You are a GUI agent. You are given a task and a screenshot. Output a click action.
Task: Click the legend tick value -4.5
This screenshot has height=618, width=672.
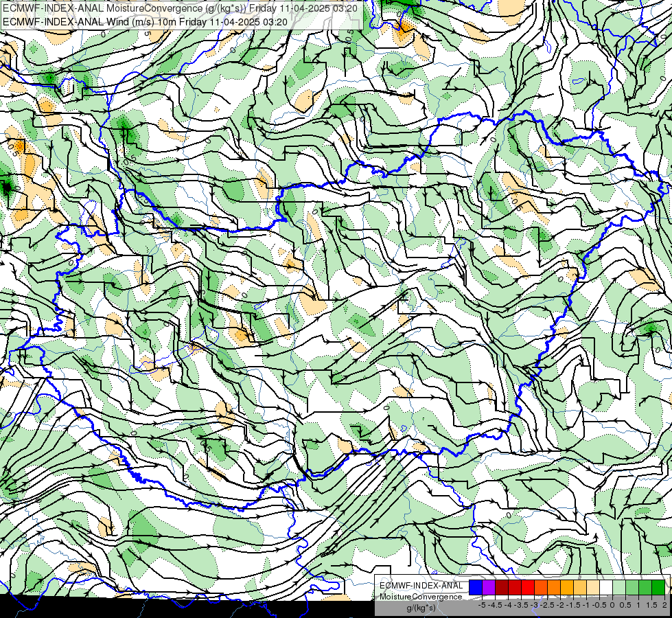pos(496,605)
